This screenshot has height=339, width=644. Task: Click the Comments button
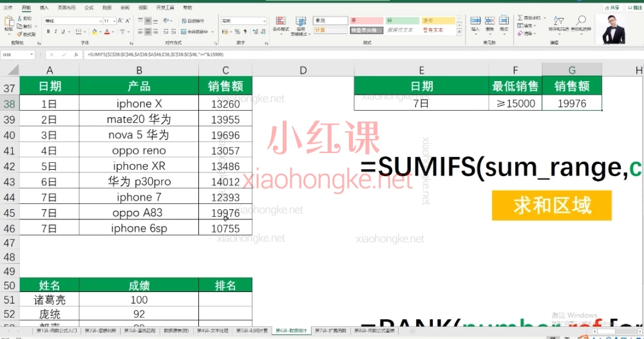pos(634,7)
